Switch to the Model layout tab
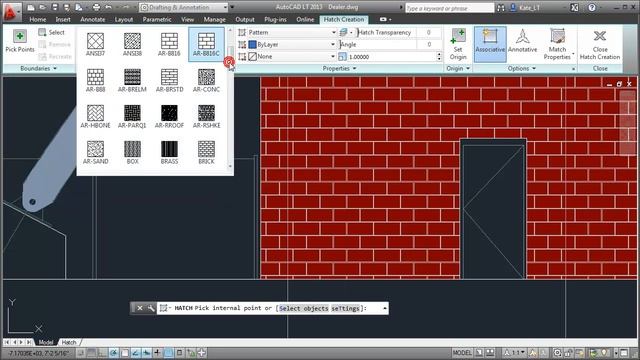 [x=46, y=342]
